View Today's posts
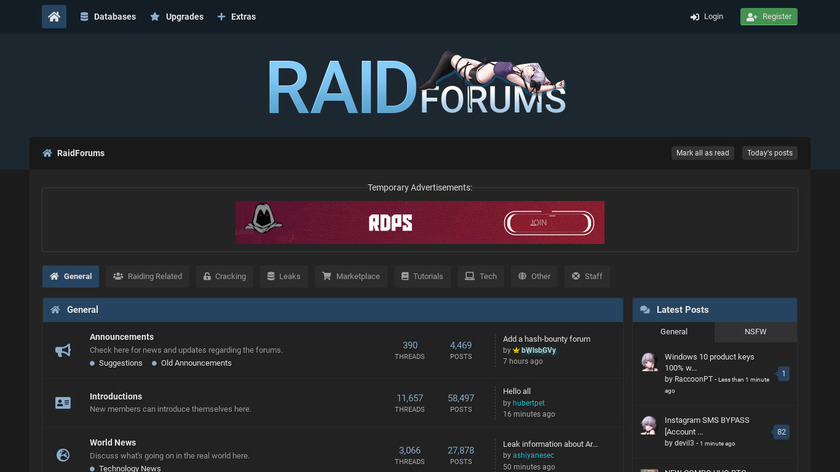The image size is (840, 472). tap(769, 153)
